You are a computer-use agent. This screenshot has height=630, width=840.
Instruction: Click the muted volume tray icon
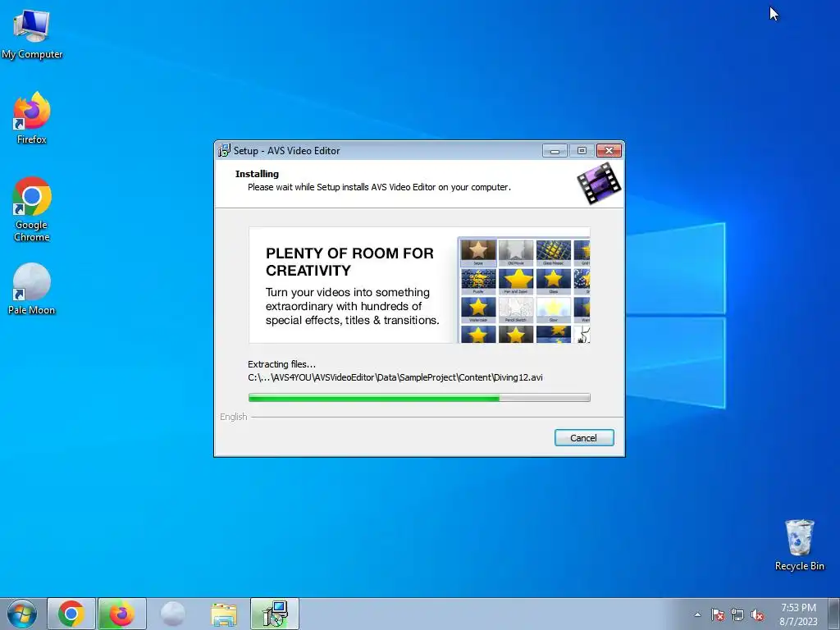[x=757, y=614]
